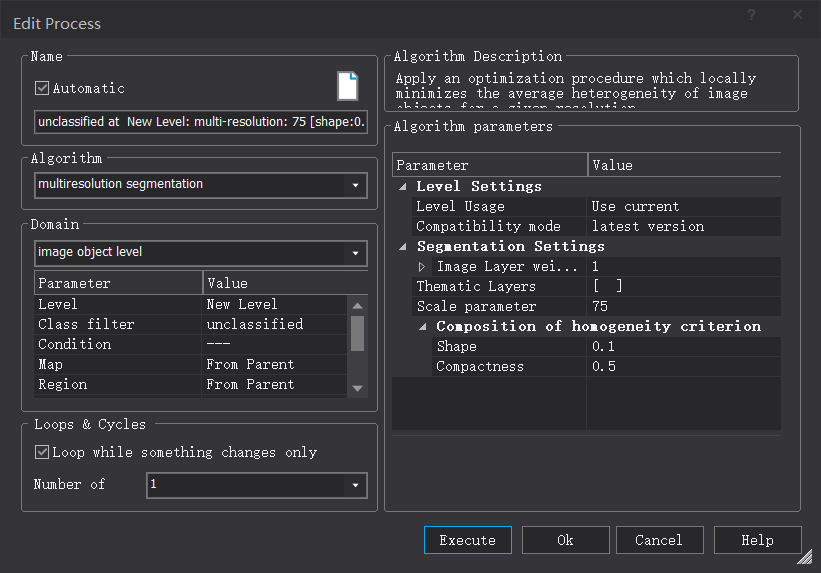Screen dimensions: 821x573
Task: Expand the Image Layer weights row
Action: [422, 267]
